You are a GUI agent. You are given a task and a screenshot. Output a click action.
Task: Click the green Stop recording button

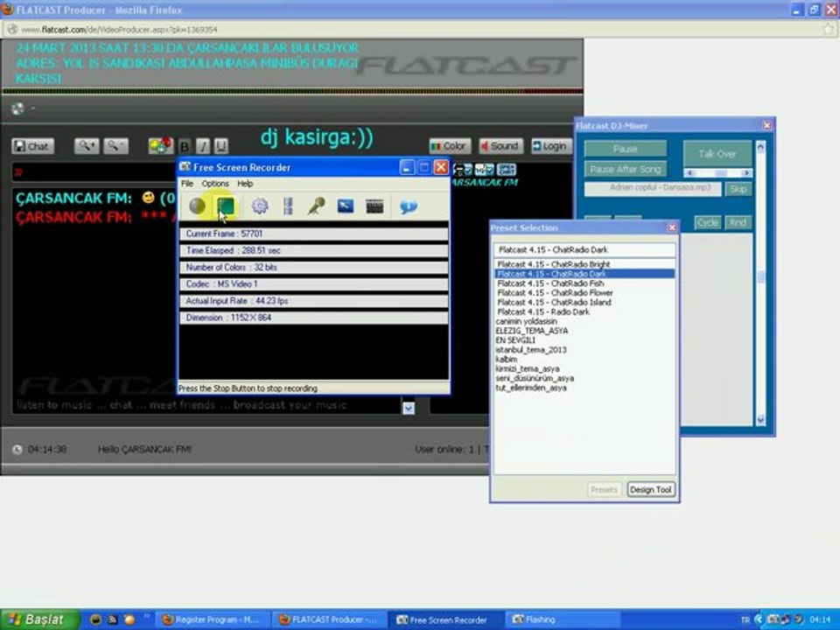(x=226, y=206)
